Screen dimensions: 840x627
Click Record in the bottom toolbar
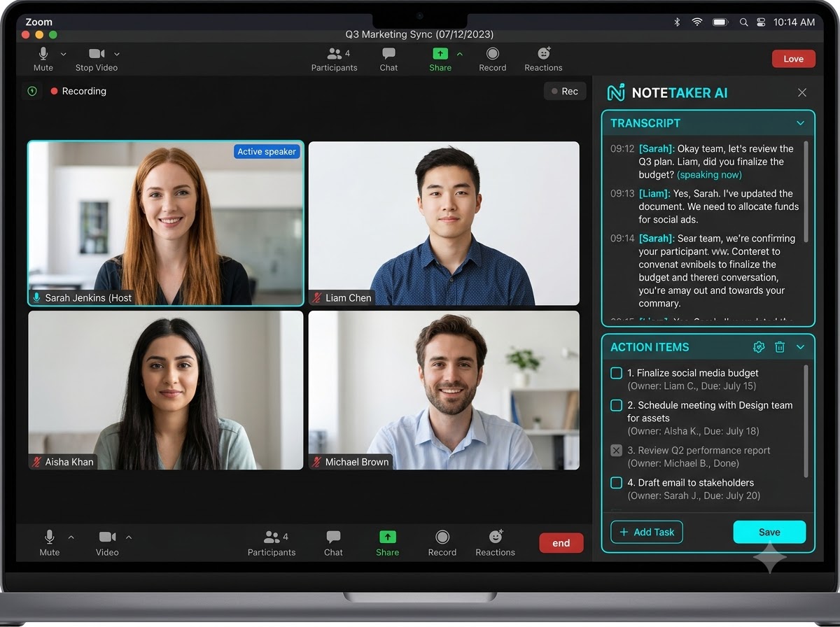[442, 544]
